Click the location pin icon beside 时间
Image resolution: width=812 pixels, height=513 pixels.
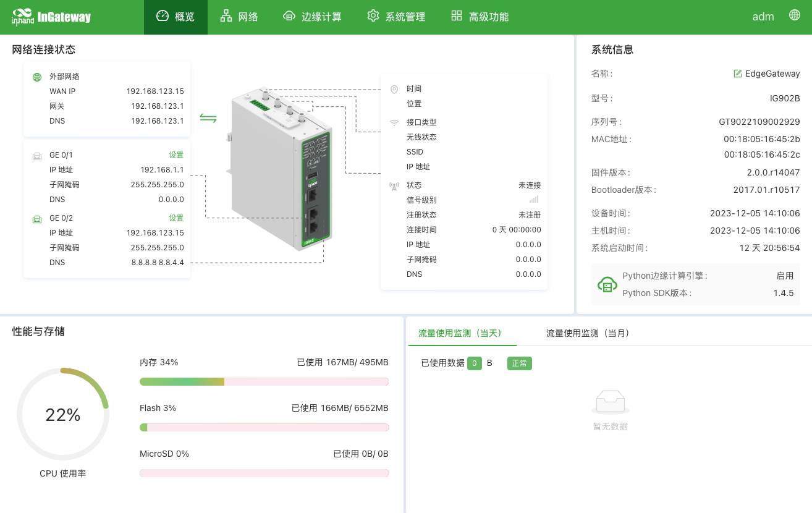pos(394,90)
